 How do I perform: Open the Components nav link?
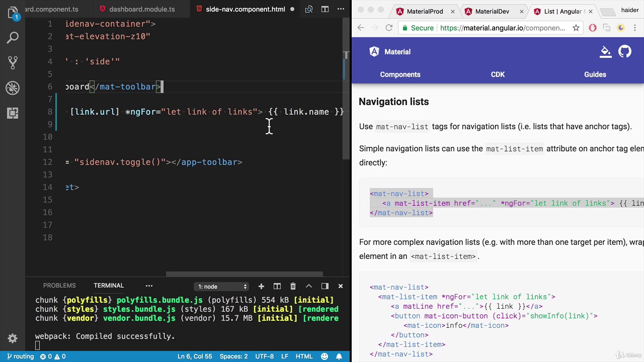pos(400,74)
